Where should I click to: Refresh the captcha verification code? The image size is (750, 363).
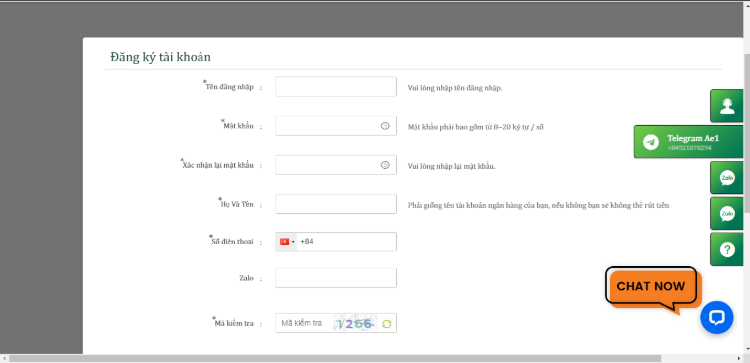[386, 324]
